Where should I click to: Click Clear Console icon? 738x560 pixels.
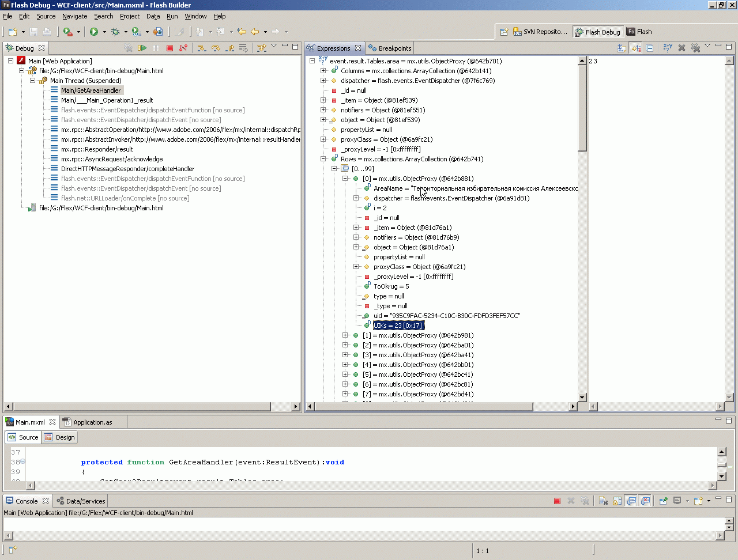(604, 501)
